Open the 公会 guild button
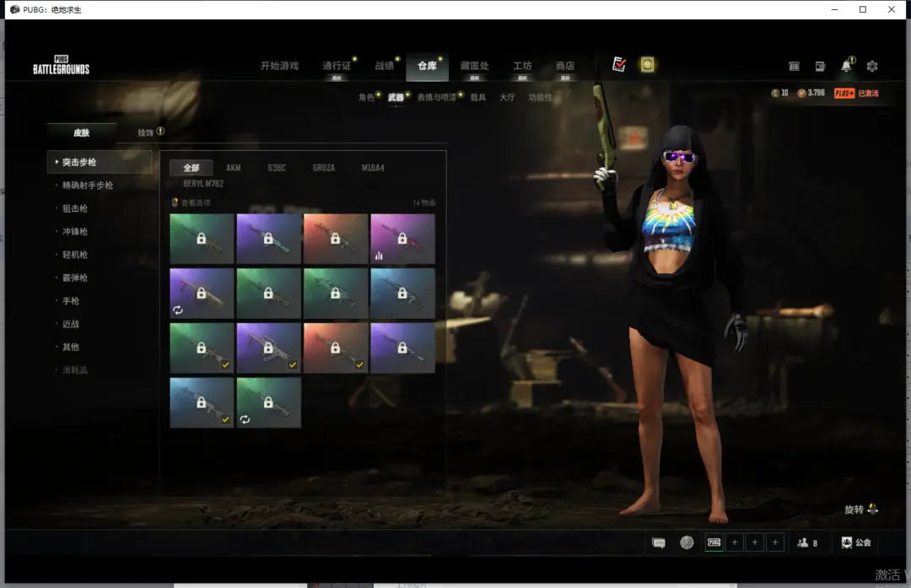Image resolution: width=911 pixels, height=588 pixels. pyautogui.click(x=856, y=542)
